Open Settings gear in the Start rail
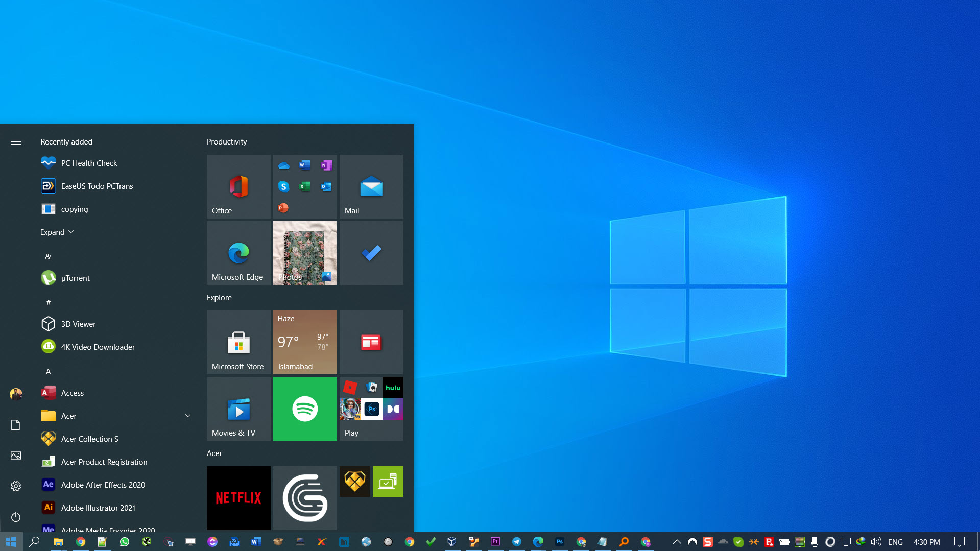This screenshot has height=551, width=980. (16, 486)
